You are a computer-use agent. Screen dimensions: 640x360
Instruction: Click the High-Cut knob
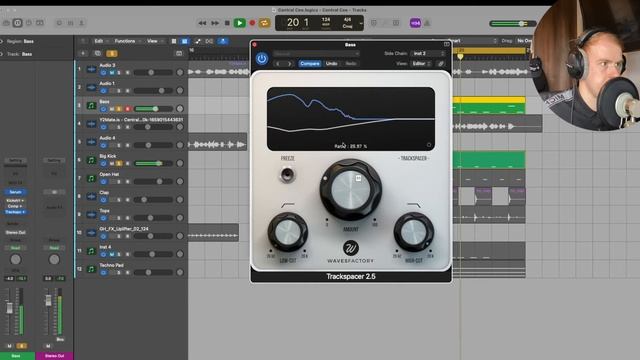[x=413, y=232]
